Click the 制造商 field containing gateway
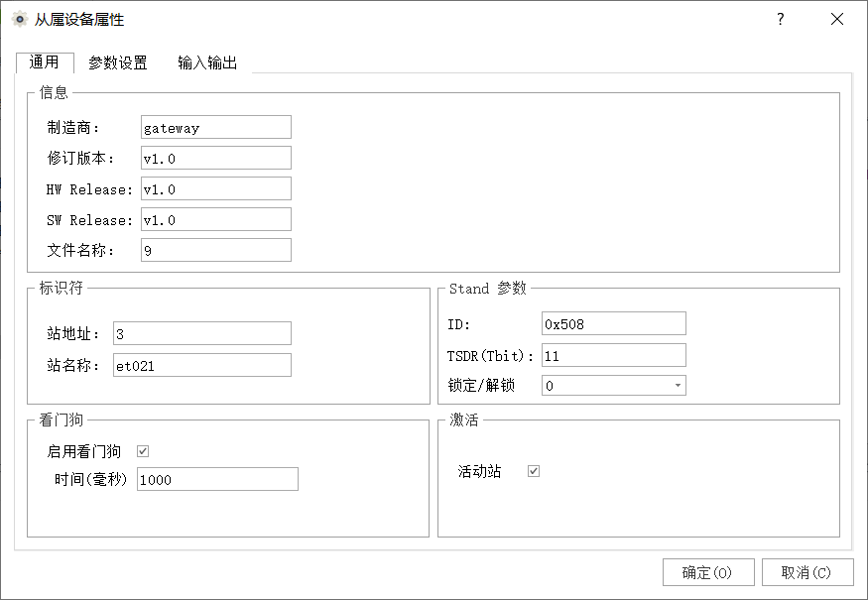This screenshot has width=868, height=600. tap(215, 127)
